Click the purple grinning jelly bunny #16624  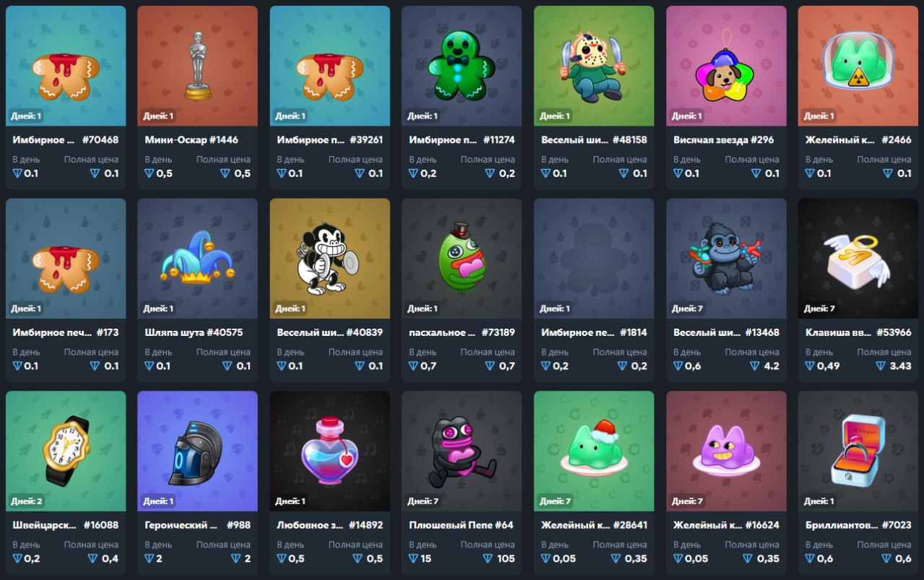pyautogui.click(x=726, y=452)
